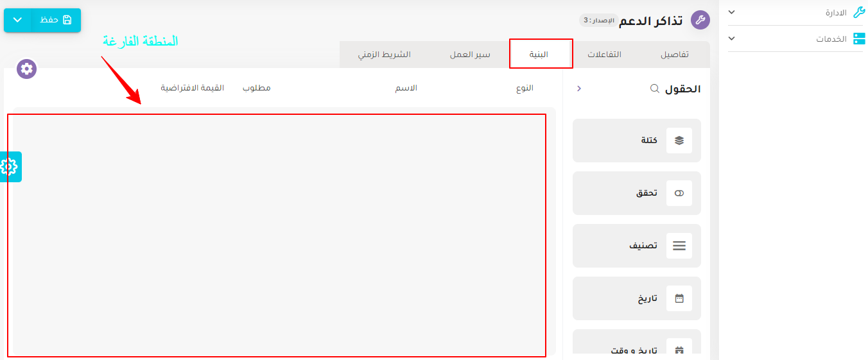Image resolution: width=868 pixels, height=360 pixels.
Task: Open the الشريط الزمني tab
Action: point(384,55)
